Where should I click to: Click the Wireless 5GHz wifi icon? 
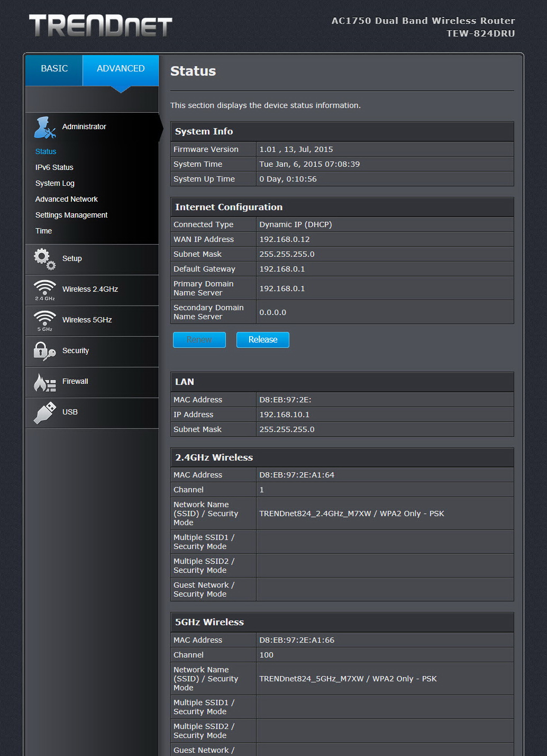click(44, 321)
